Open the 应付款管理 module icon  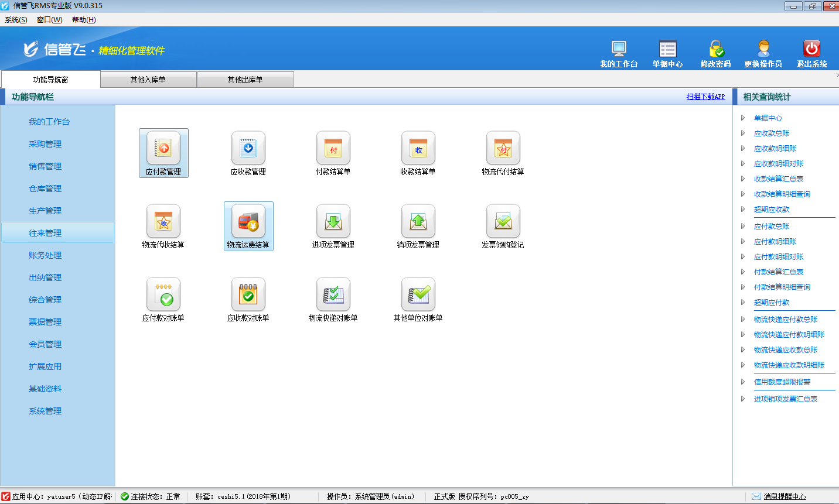[x=163, y=148]
